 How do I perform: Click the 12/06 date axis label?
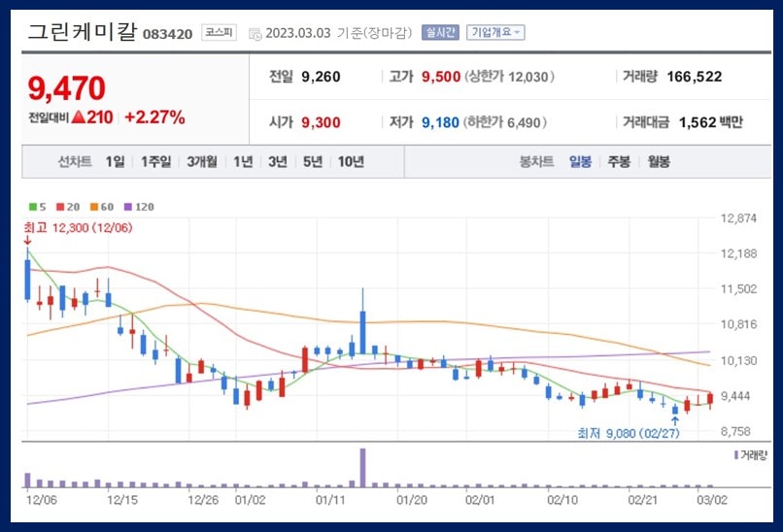42,500
